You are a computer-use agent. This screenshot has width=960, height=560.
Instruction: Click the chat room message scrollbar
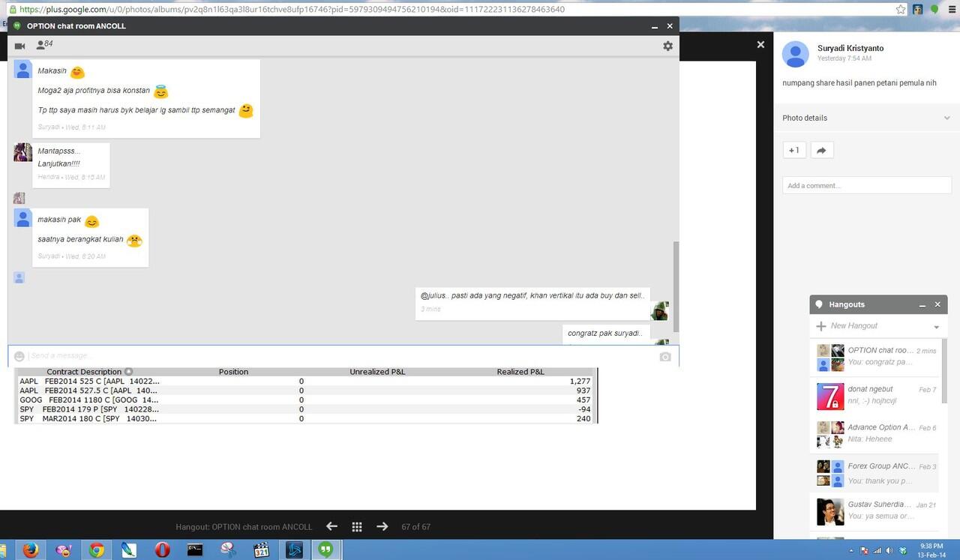click(676, 285)
